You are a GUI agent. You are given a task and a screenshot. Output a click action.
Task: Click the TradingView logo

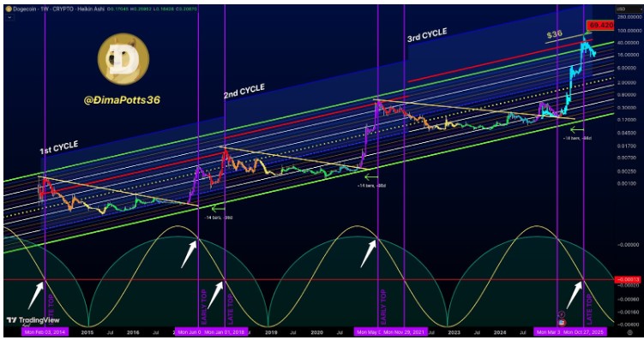click(33, 320)
